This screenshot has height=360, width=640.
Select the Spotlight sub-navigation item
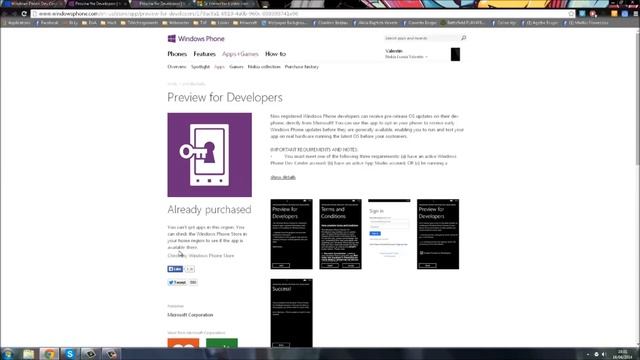[x=200, y=67]
